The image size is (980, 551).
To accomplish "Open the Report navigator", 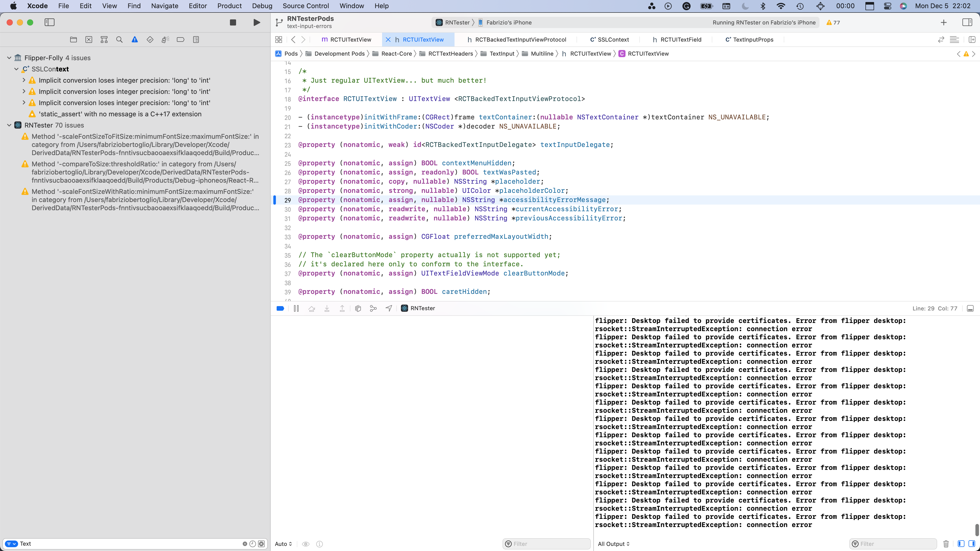I will 196,40.
